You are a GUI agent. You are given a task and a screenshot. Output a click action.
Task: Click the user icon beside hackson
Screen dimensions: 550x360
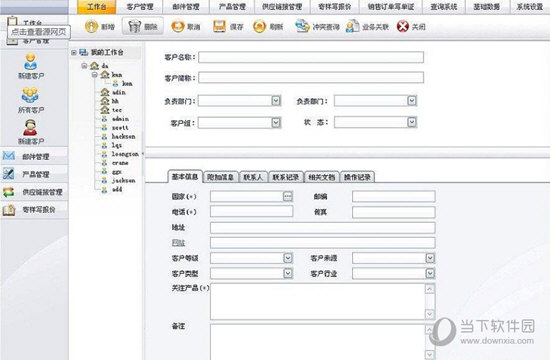104,136
